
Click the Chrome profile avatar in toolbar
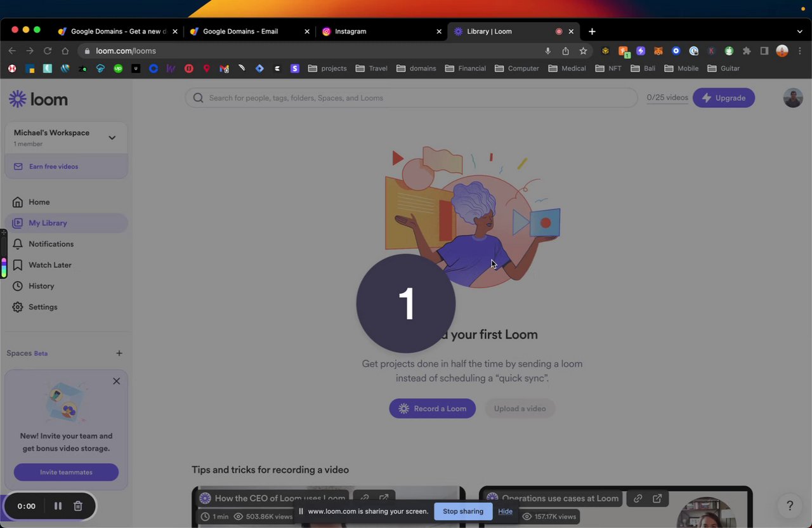click(782, 51)
